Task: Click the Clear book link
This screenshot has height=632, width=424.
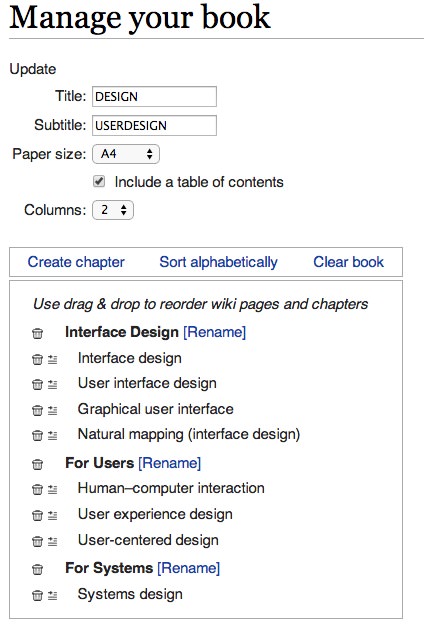Action: (x=349, y=262)
